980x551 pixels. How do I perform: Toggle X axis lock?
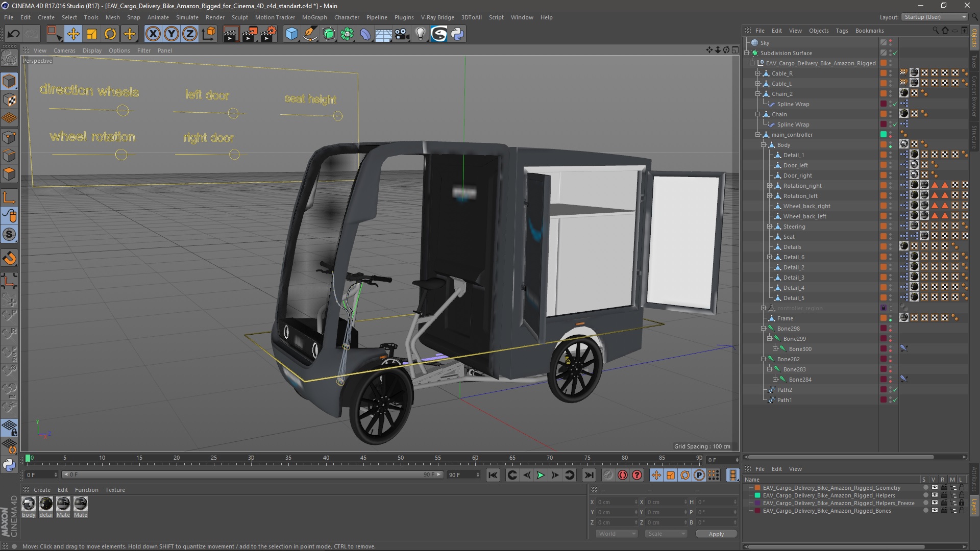(153, 34)
